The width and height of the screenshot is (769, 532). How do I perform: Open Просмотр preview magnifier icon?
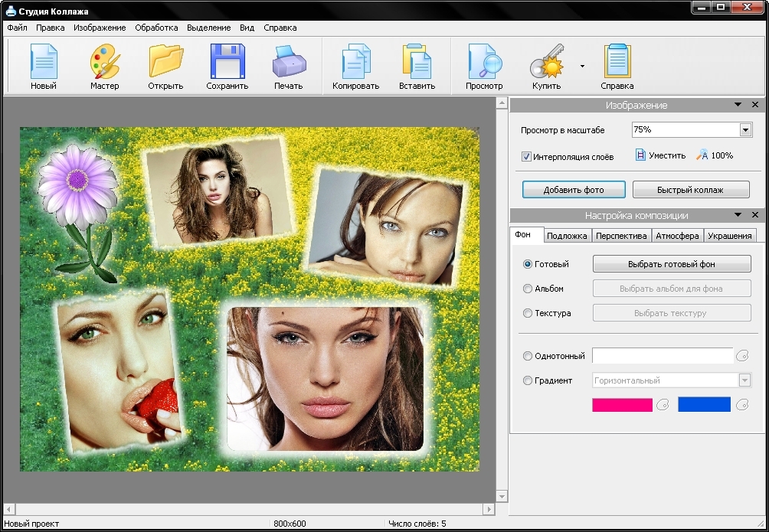click(484, 62)
